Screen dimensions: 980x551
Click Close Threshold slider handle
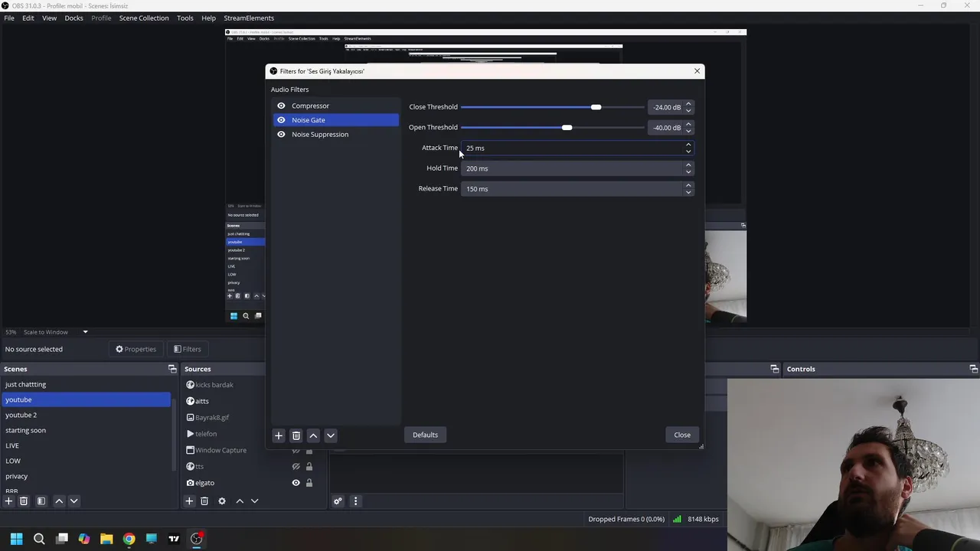click(x=596, y=107)
